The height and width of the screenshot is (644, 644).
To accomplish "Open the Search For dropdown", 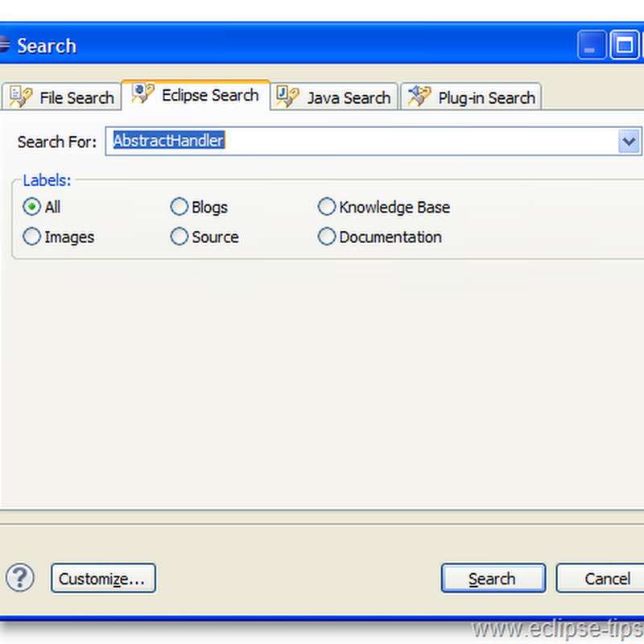I will pyautogui.click(x=630, y=142).
